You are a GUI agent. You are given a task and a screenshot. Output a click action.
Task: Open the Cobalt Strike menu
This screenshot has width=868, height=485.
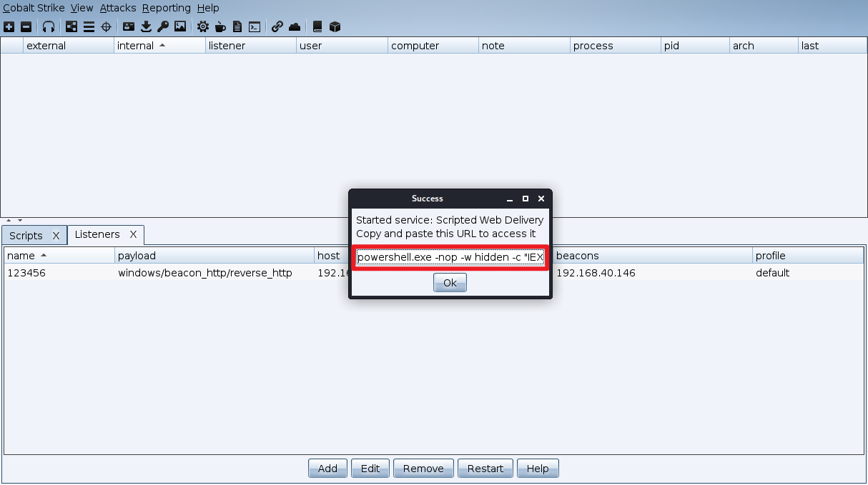point(34,8)
